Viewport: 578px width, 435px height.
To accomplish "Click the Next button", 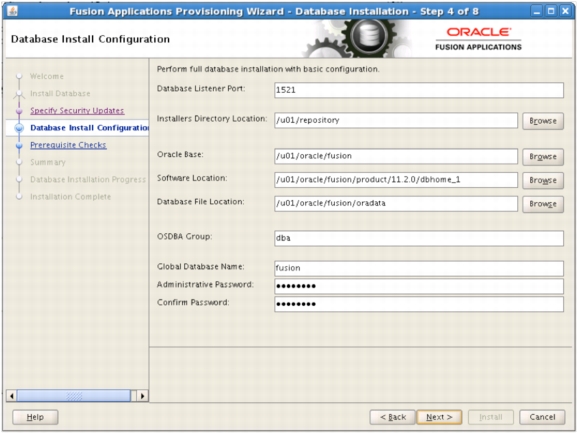I will pos(439,417).
